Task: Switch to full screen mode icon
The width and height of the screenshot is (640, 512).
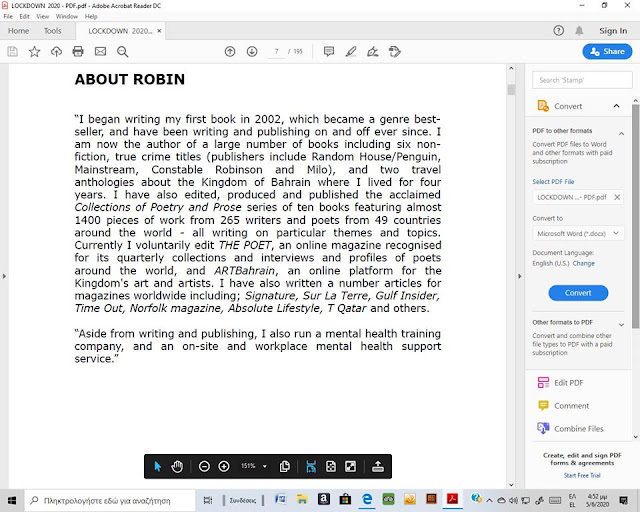Action: 351,466
